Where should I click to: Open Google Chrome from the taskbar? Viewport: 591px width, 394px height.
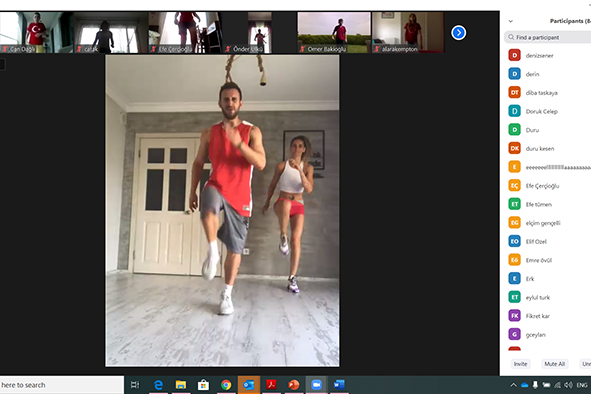[226, 385]
